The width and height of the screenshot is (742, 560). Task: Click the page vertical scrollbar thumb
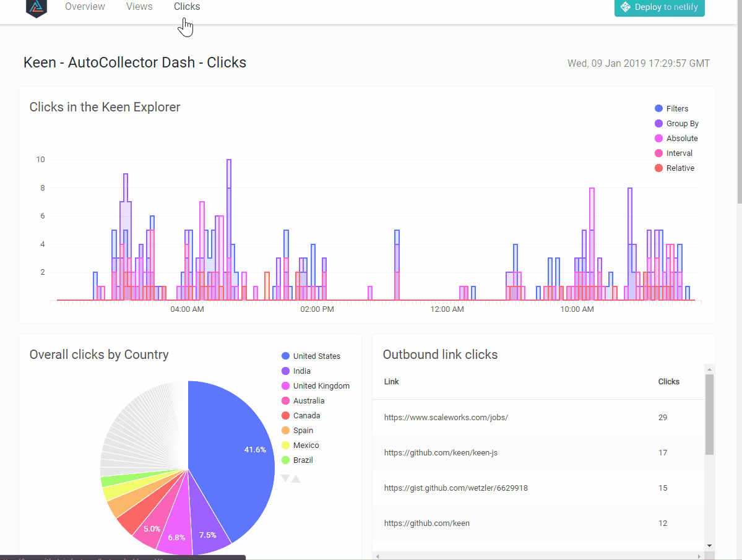[740, 101]
